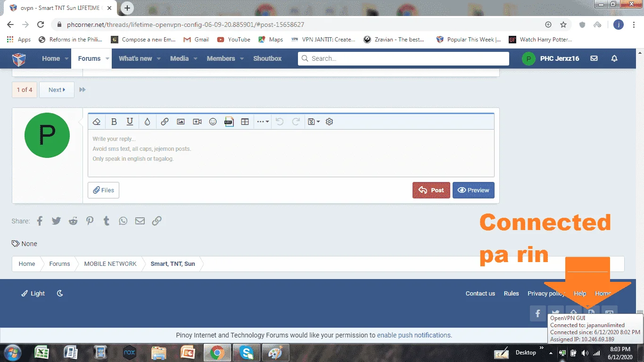Open Gmail bookmark

click(197, 40)
